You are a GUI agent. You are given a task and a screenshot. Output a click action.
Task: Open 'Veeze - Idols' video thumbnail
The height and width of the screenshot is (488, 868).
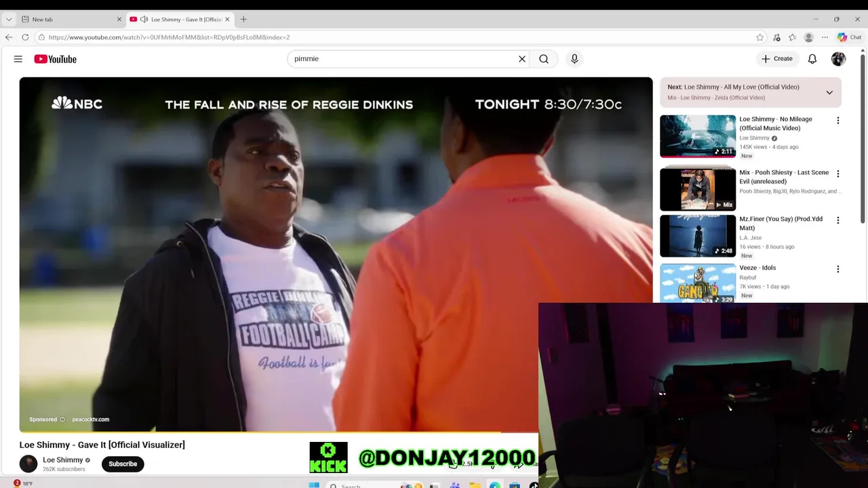pos(698,283)
